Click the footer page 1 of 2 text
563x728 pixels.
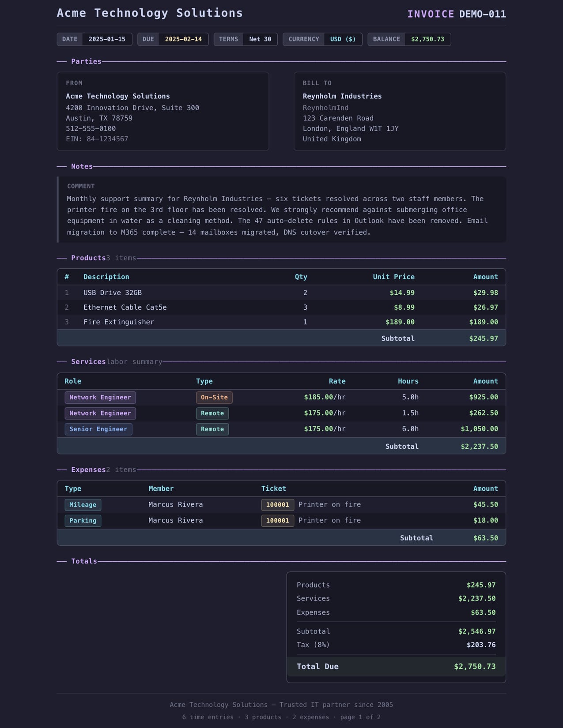point(360,717)
